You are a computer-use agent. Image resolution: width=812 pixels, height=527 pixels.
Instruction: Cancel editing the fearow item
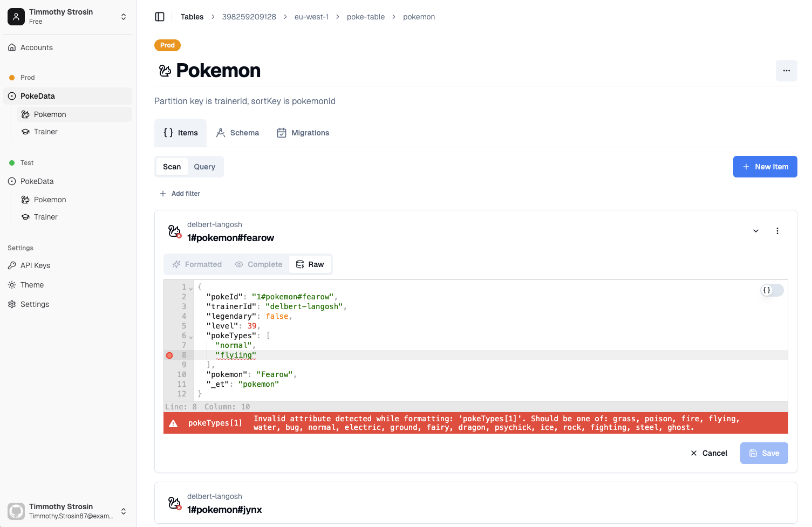708,453
